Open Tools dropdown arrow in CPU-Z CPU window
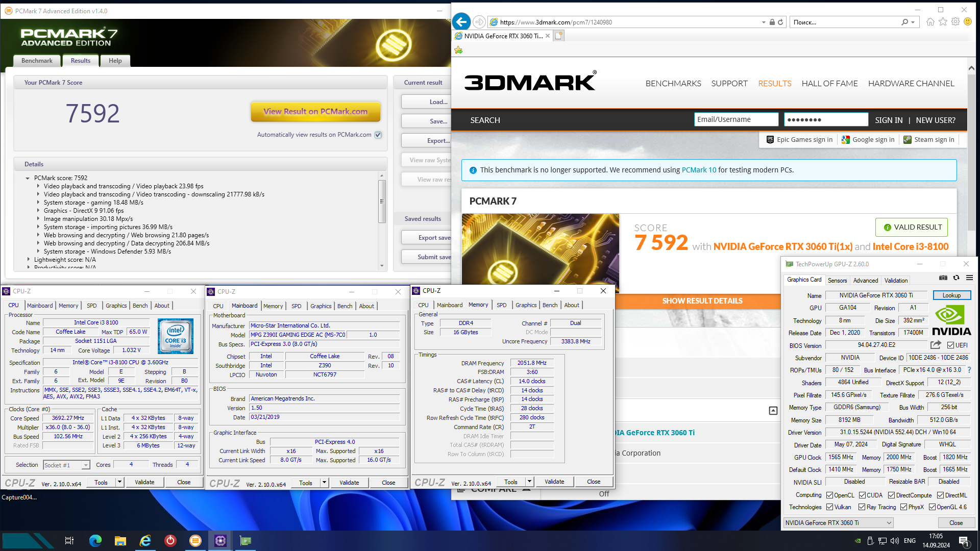 click(119, 482)
